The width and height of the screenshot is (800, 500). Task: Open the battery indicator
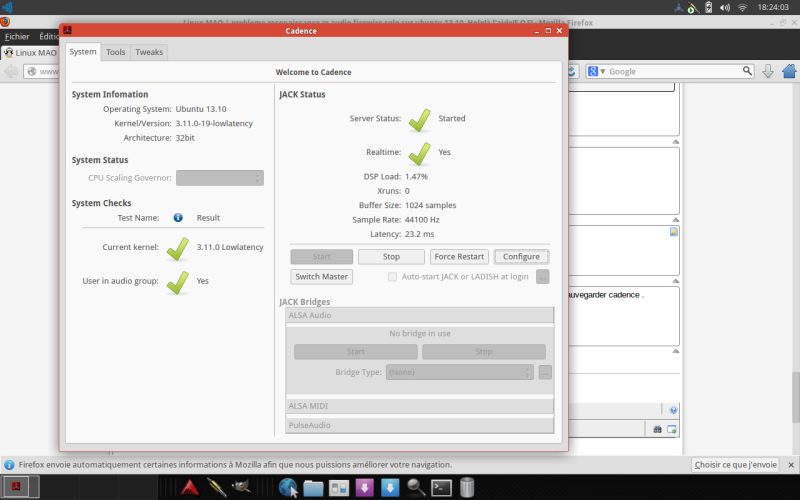point(708,7)
